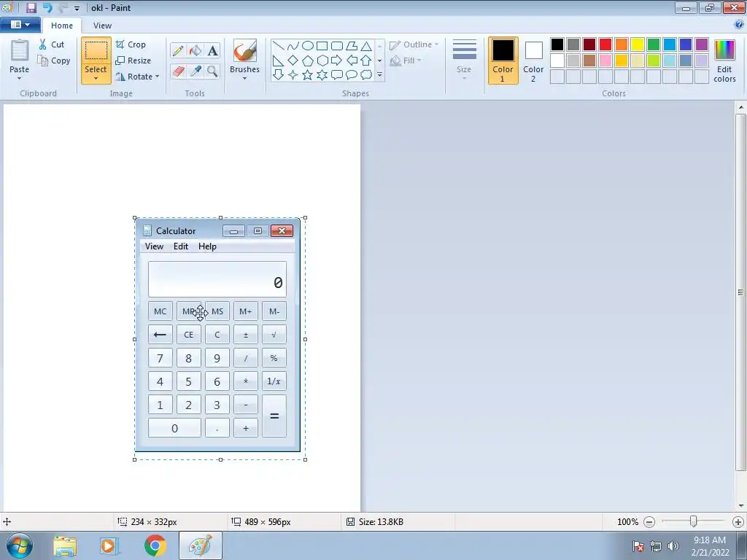This screenshot has height=560, width=747.
Task: Open the Select dropdown arrow
Action: [96, 79]
